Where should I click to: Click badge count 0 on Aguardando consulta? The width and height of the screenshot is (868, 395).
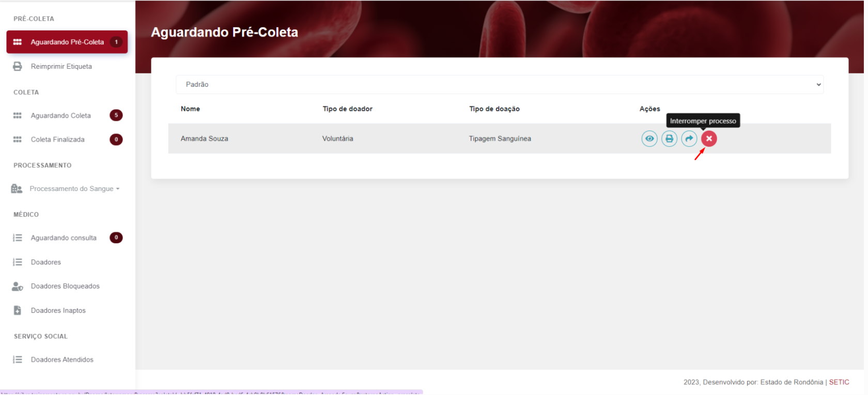click(116, 238)
